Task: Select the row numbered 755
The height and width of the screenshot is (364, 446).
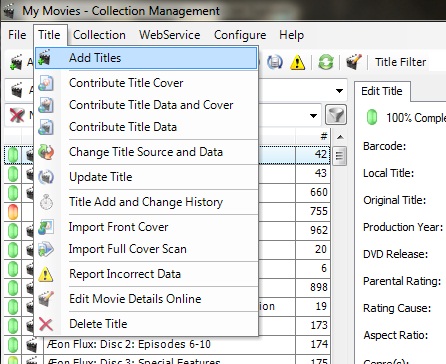Action: 167,211
